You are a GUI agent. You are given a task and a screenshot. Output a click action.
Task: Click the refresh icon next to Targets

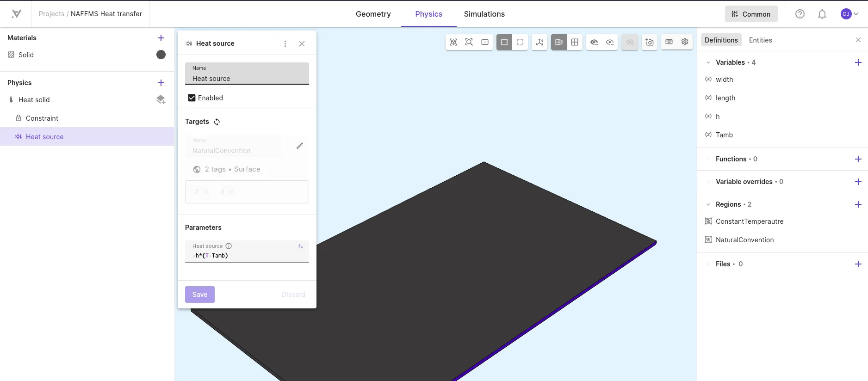point(217,122)
